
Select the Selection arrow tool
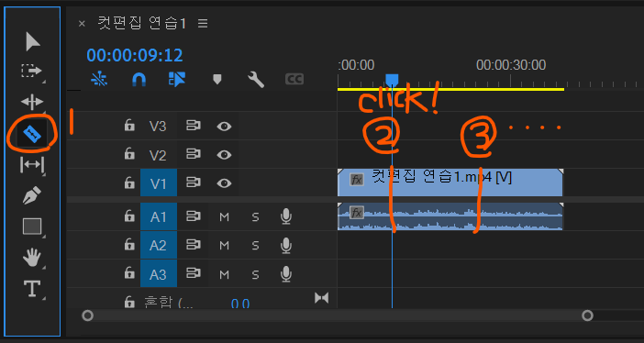pos(32,41)
